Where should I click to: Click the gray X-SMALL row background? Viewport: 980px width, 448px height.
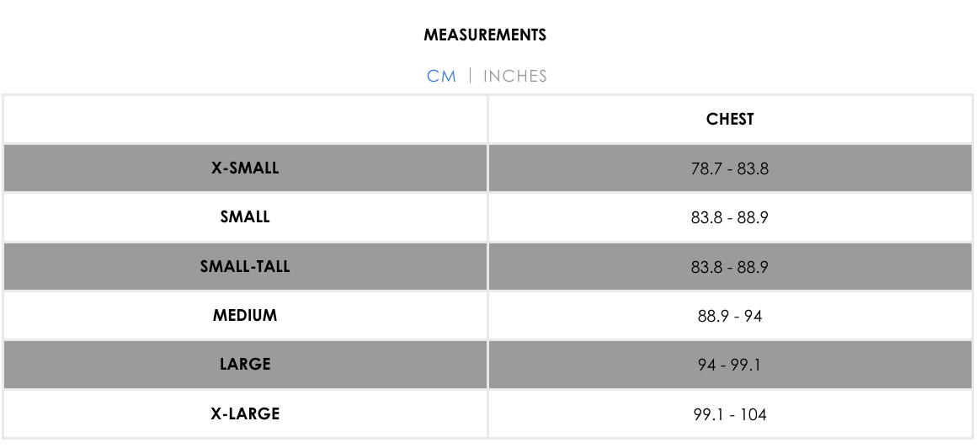(488, 168)
